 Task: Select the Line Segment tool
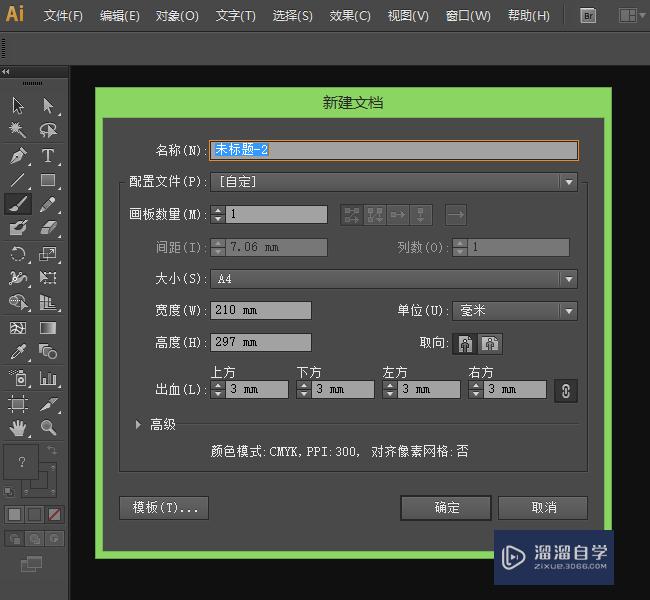(x=18, y=180)
